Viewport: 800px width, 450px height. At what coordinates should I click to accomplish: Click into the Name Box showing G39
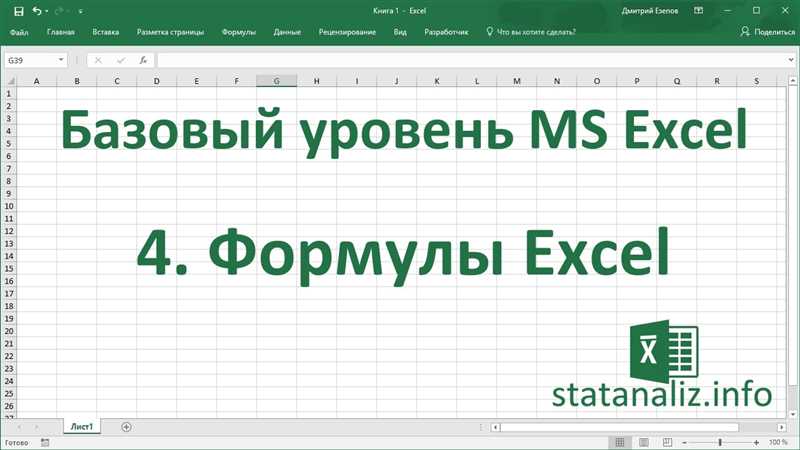[x=30, y=60]
